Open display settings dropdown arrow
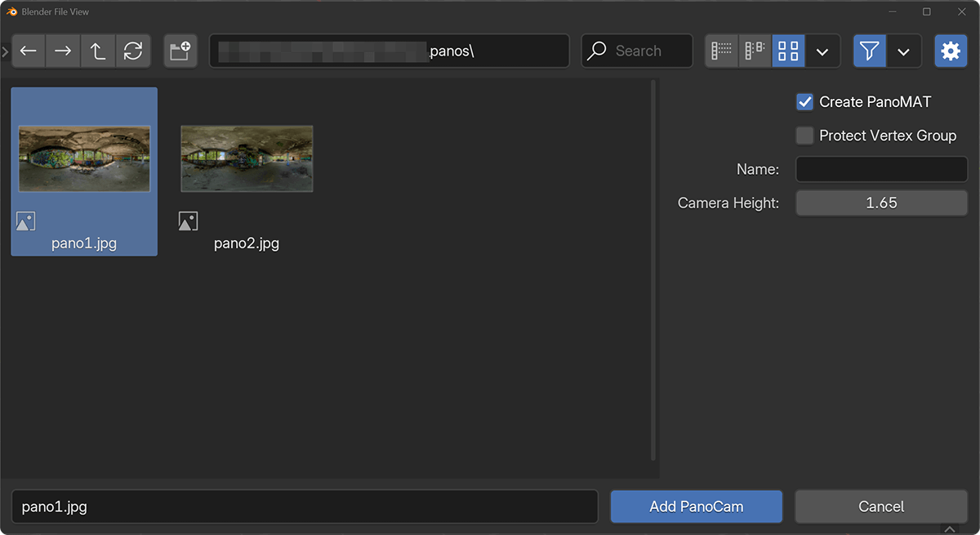The width and height of the screenshot is (980, 535). (822, 51)
